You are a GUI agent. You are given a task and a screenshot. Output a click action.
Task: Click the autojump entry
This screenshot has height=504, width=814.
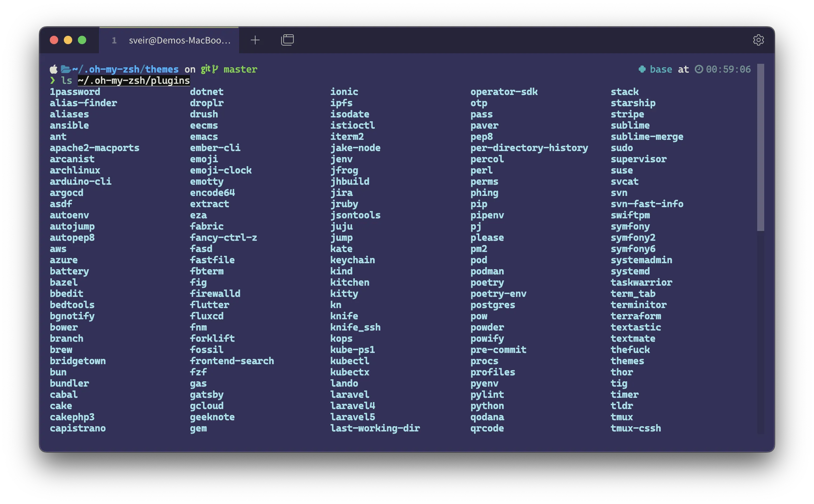(x=72, y=226)
